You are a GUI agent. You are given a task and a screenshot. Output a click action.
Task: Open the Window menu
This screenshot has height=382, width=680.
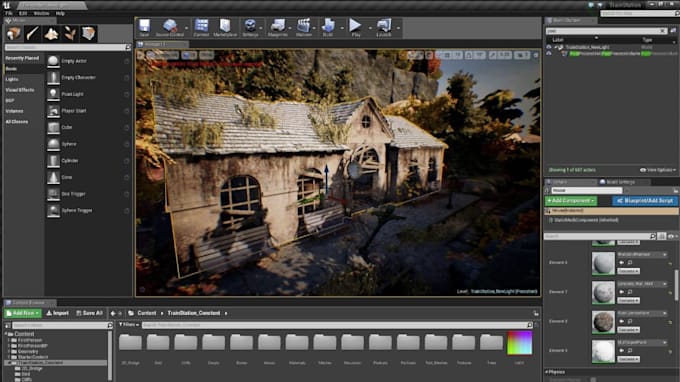click(42, 13)
